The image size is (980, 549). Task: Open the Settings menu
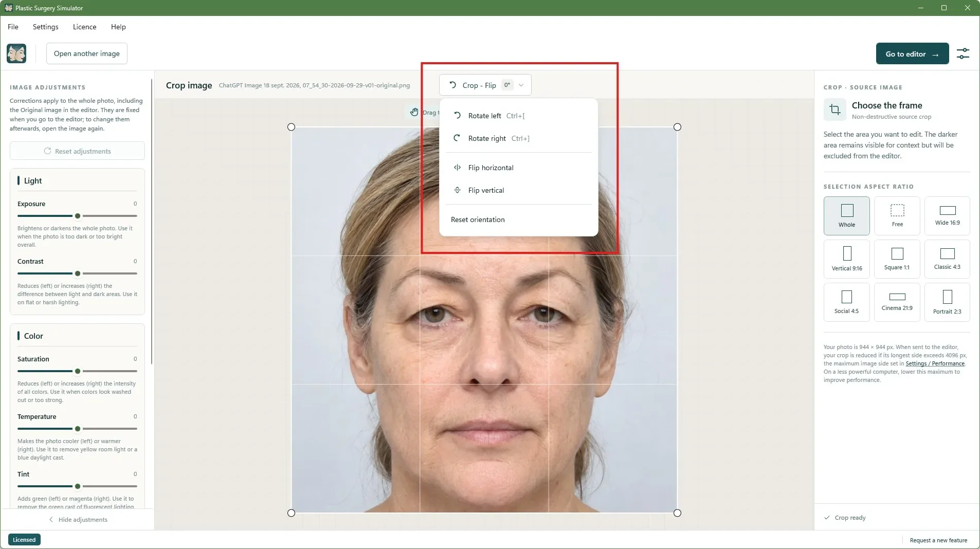pos(45,27)
